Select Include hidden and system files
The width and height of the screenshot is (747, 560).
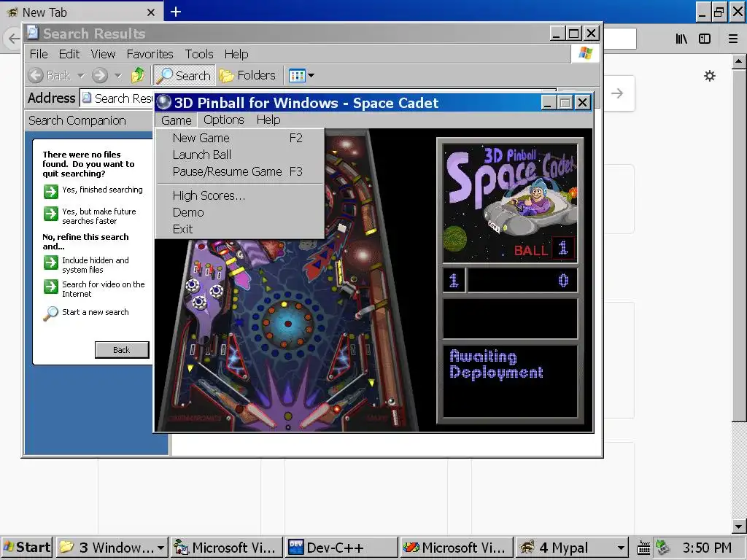click(x=96, y=265)
